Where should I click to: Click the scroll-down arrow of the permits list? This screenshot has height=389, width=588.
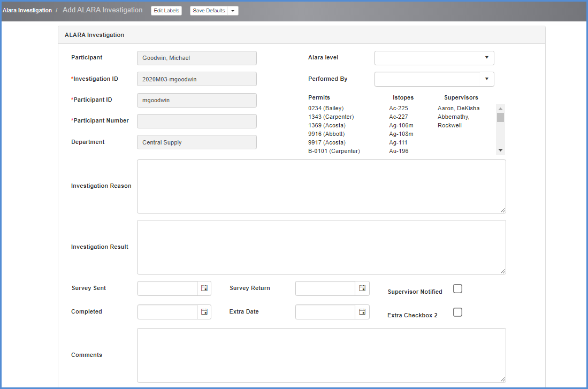point(500,150)
